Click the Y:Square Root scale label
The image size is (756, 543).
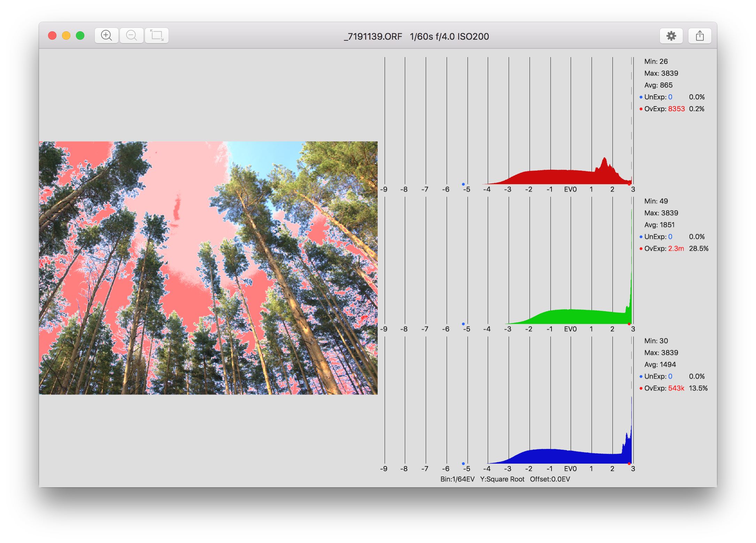click(502, 479)
